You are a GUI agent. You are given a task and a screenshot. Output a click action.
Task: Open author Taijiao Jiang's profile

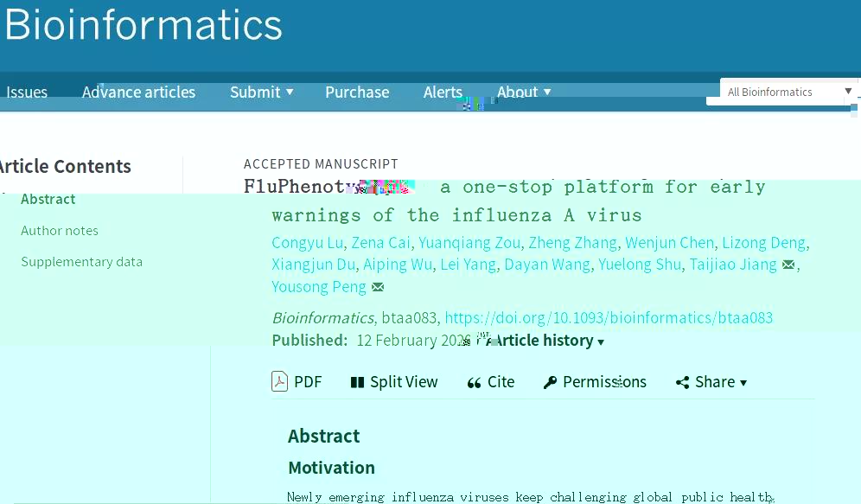pos(733,264)
